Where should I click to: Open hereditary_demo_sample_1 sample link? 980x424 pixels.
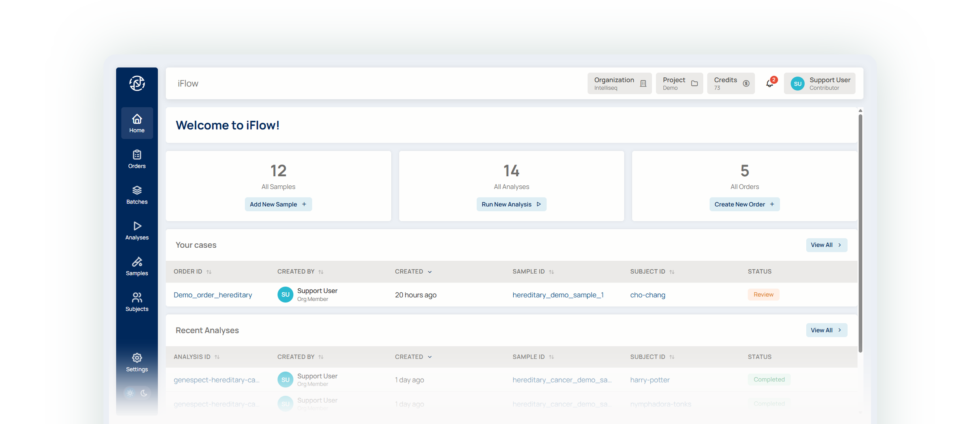pos(558,295)
